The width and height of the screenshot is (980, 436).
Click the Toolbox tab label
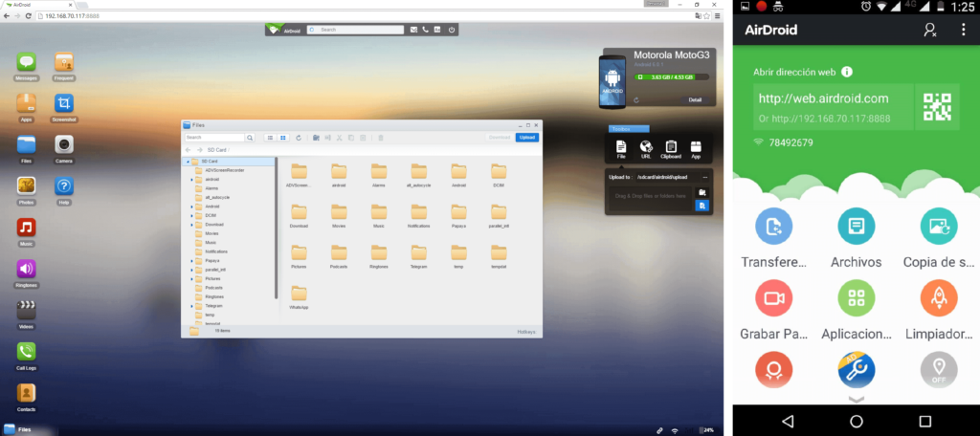coord(629,129)
